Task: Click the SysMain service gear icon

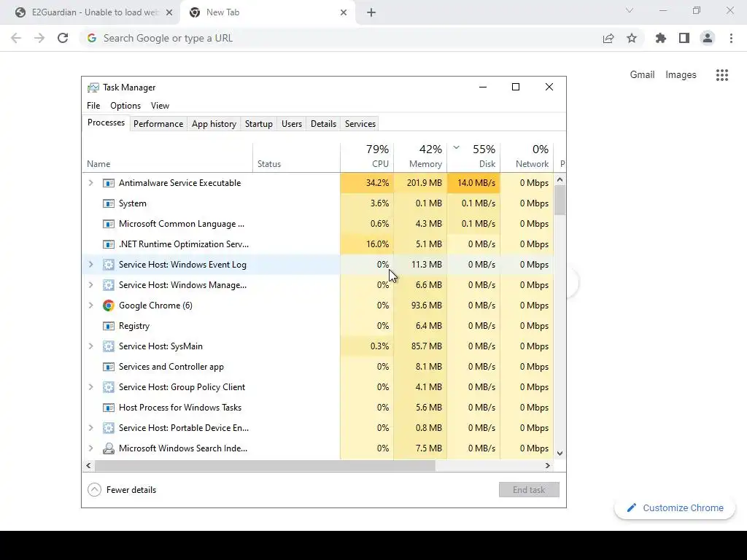Action: pos(109,346)
